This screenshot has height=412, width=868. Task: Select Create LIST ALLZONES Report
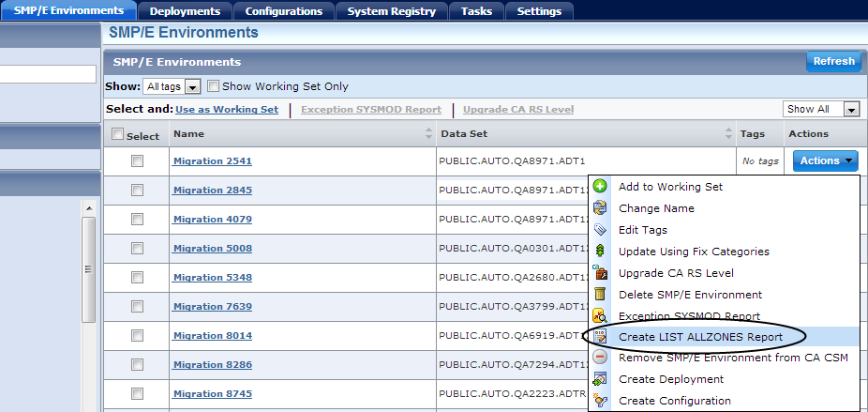(x=701, y=337)
